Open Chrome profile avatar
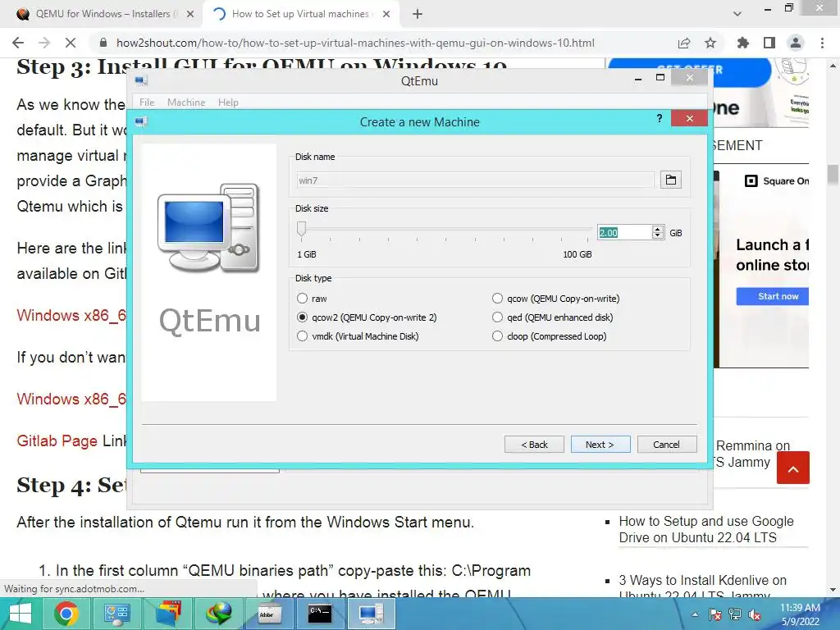The image size is (840, 630). [796, 43]
